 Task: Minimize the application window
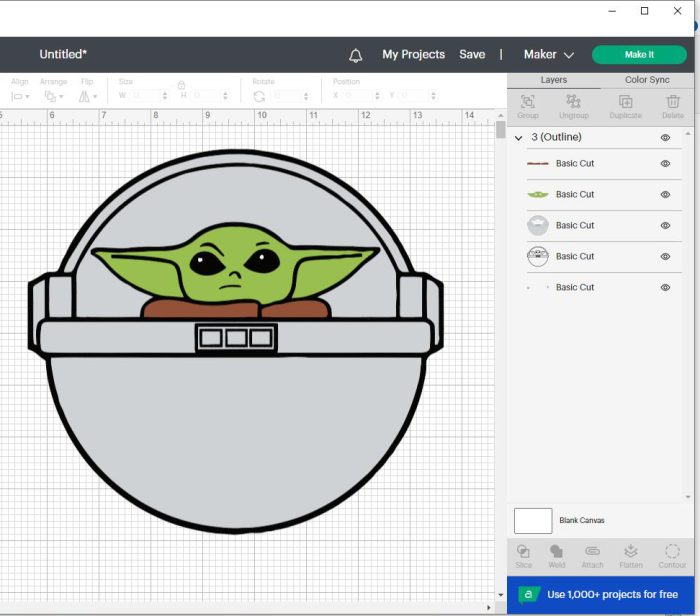[612, 11]
